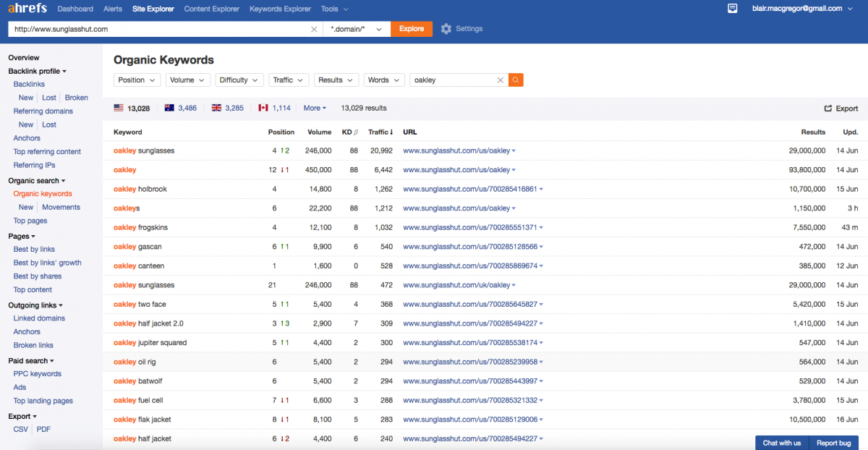This screenshot has width=868, height=450.
Task: Export as CSV from sidebar
Action: pos(20,429)
